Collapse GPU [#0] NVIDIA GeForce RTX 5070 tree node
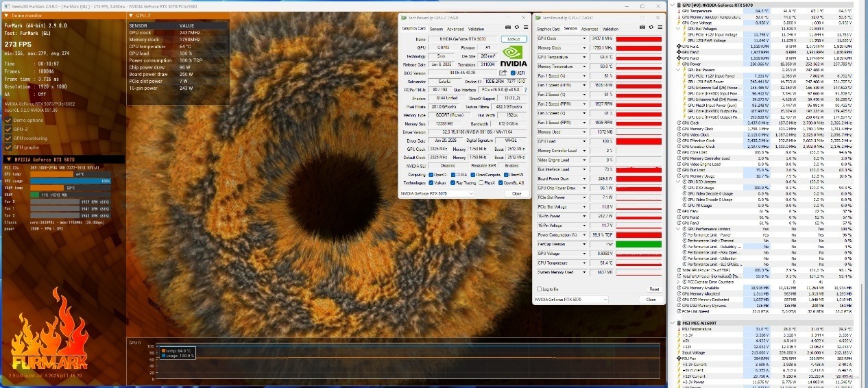The width and height of the screenshot is (868, 388). click(673, 5)
